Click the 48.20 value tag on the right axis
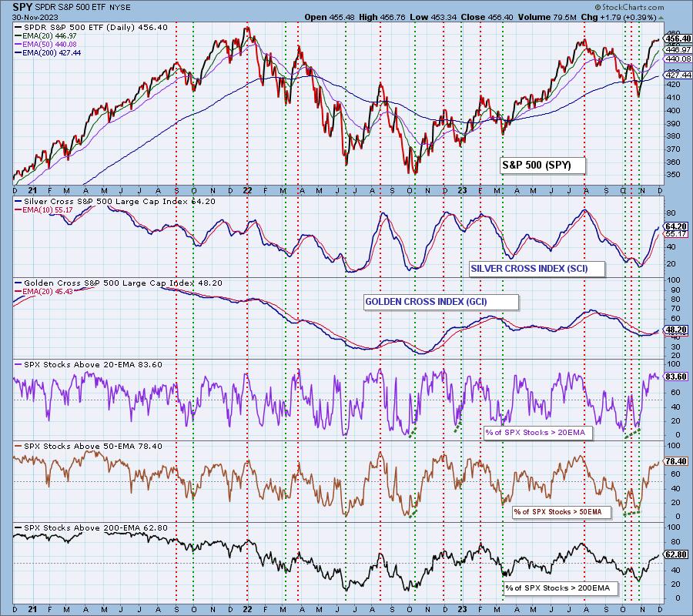 [x=676, y=330]
